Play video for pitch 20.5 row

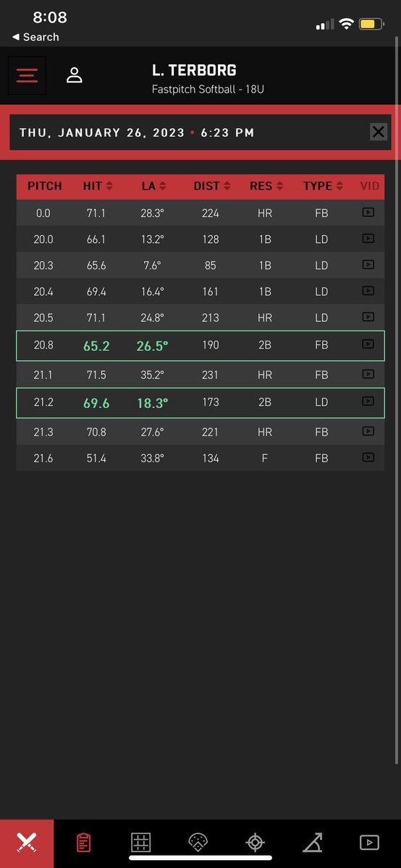[x=368, y=317]
